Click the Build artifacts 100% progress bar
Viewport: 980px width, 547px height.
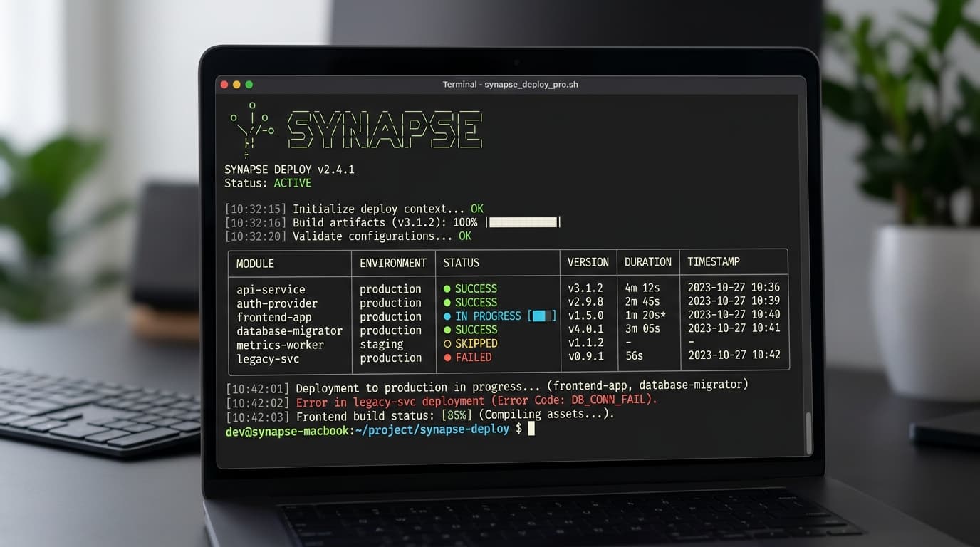click(x=523, y=222)
